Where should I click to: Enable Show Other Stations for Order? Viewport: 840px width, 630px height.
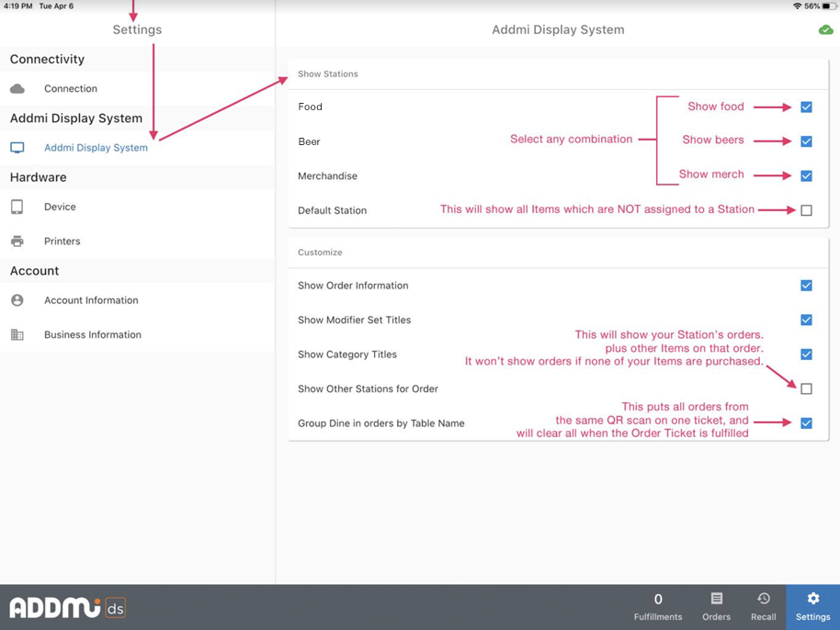point(806,388)
